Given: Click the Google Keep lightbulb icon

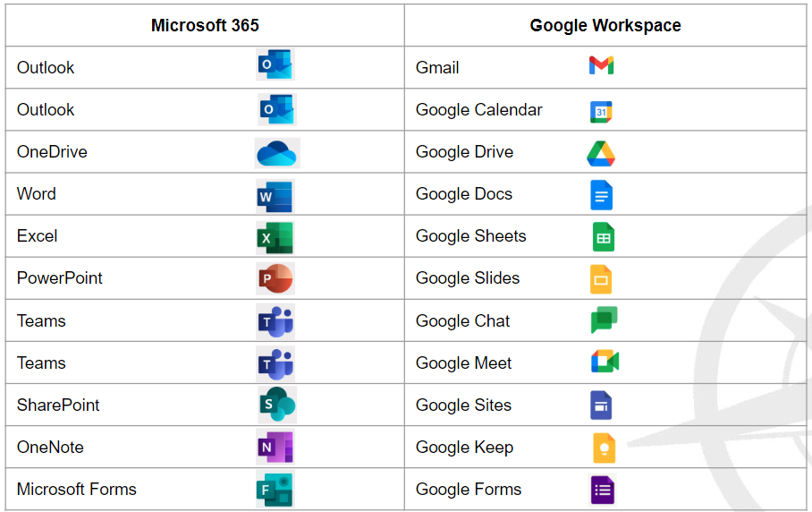Looking at the screenshot, I should 604,448.
